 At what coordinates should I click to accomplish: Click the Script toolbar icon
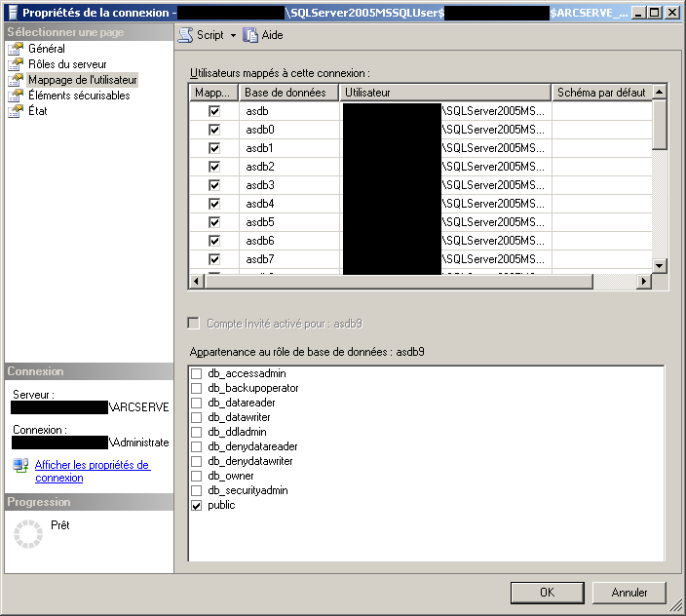pos(185,34)
